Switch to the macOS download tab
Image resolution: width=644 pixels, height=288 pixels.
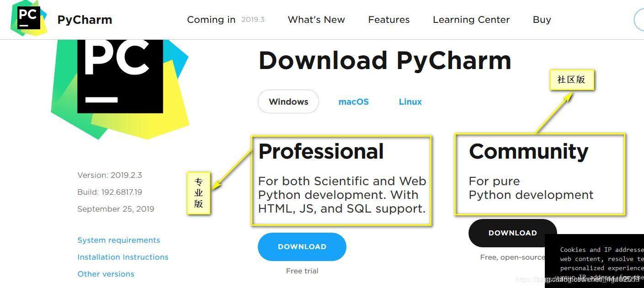pos(353,101)
